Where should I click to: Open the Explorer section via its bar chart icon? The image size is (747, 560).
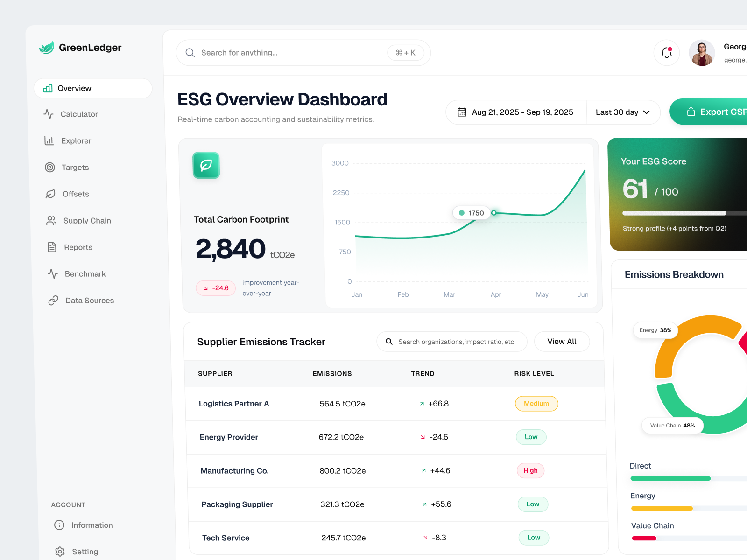(x=49, y=140)
